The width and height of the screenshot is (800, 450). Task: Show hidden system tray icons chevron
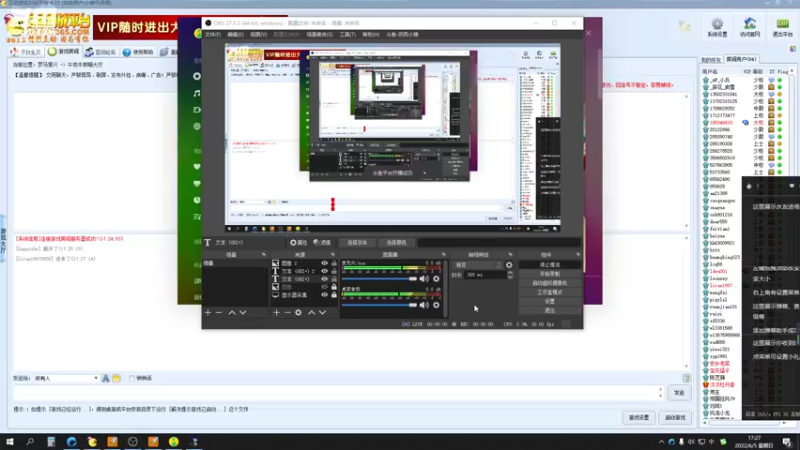coord(661,442)
